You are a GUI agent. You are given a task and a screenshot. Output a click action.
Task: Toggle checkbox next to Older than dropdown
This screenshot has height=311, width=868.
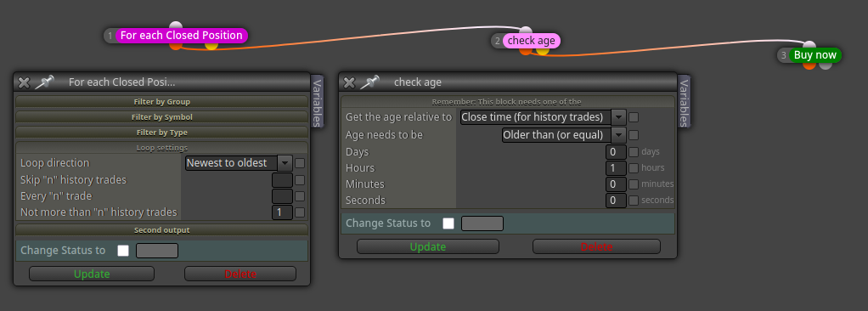(634, 135)
